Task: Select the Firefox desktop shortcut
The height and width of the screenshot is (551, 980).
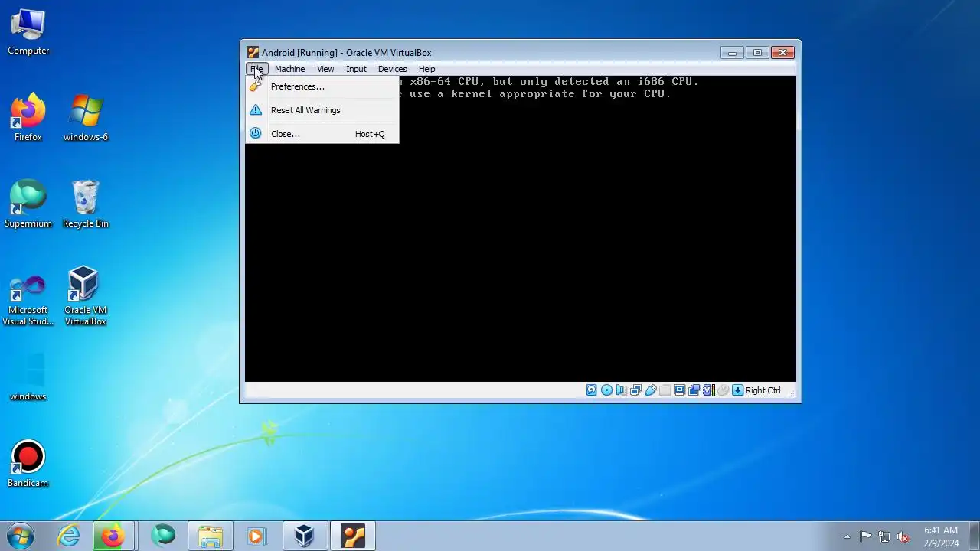Action: 28,118
